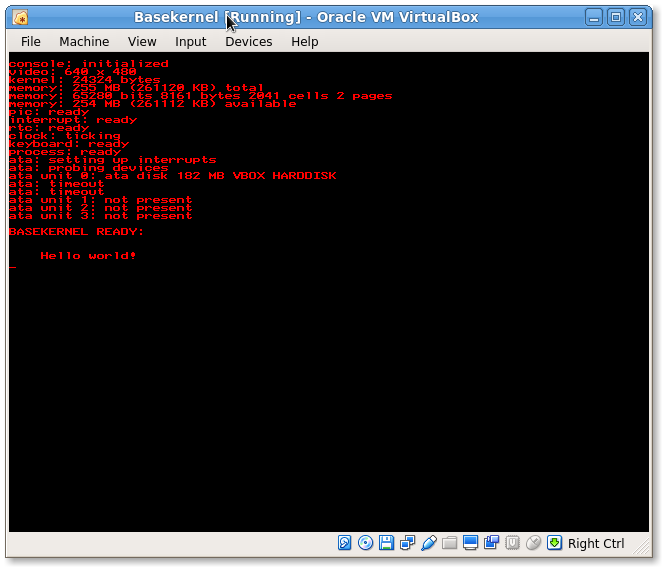Screen dimensions: 662x567
Task: Click the green arrow keyboard capture icon
Action: coord(554,543)
